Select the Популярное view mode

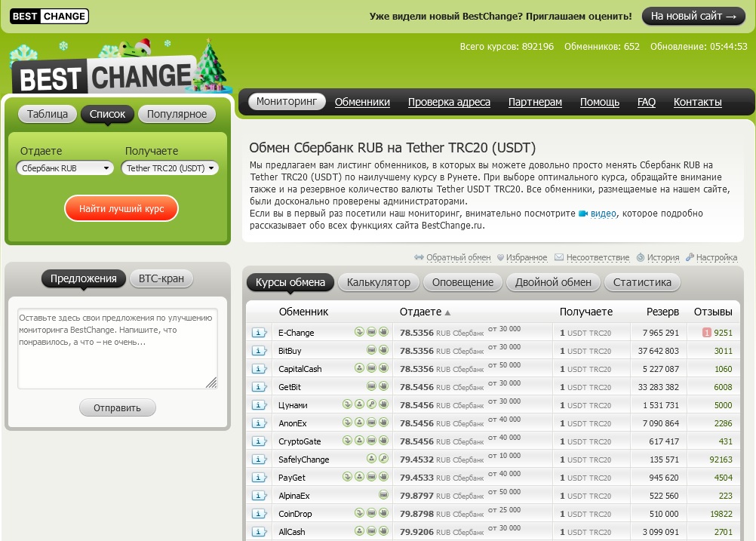pyautogui.click(x=177, y=114)
